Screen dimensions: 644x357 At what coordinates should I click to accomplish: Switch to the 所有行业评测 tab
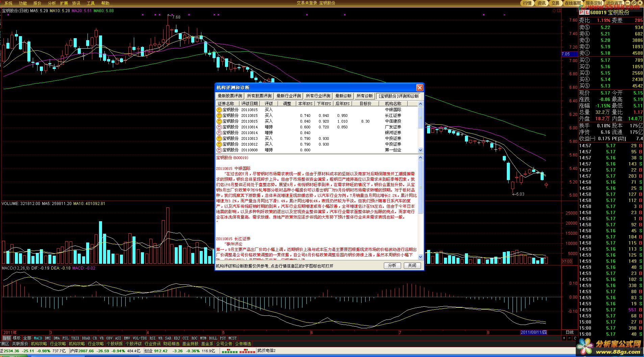pos(318,96)
